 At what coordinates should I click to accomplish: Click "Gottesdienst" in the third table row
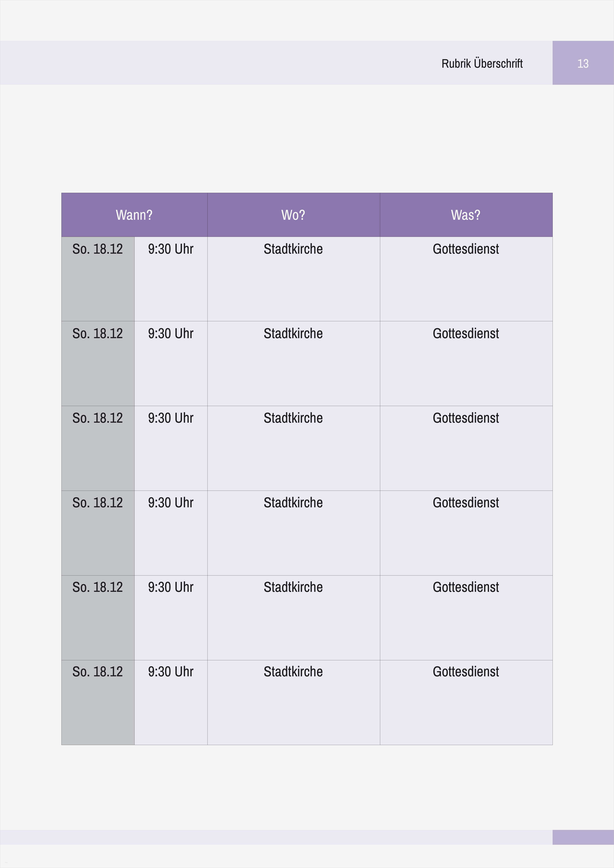466,418
